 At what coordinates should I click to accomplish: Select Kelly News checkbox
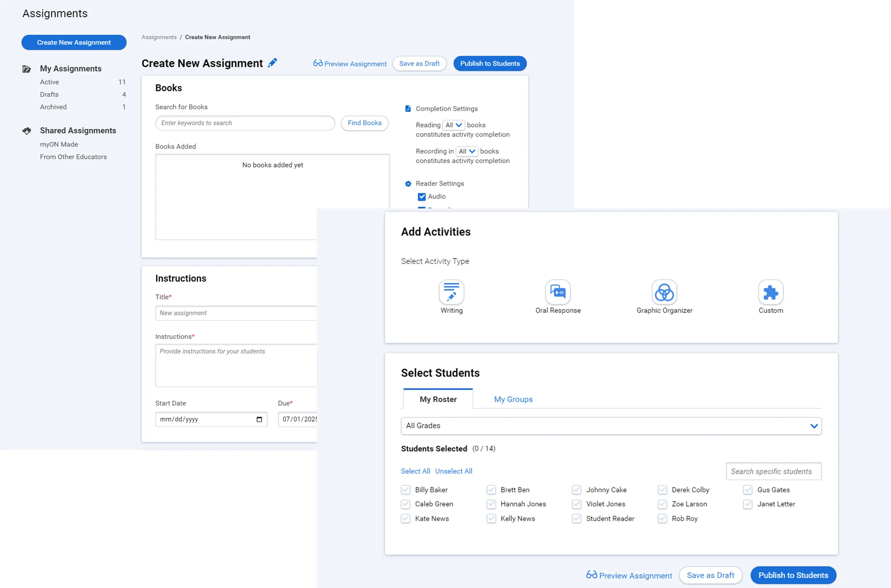(491, 519)
